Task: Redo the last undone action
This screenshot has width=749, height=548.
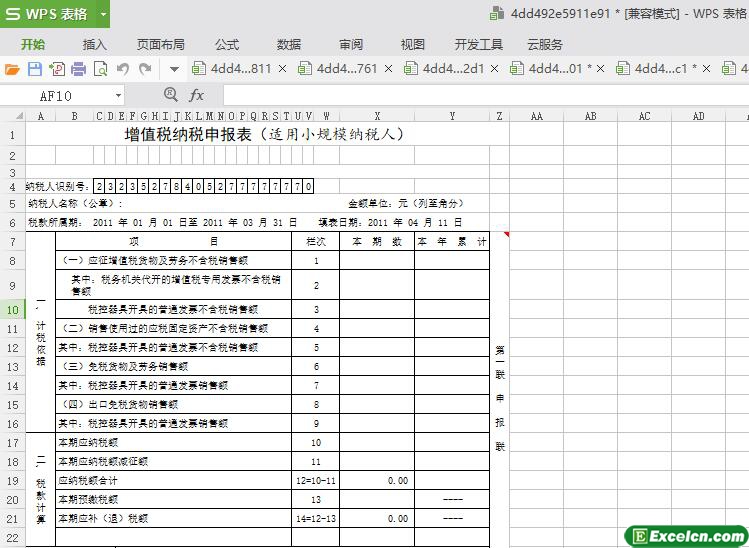Action: coord(145,69)
